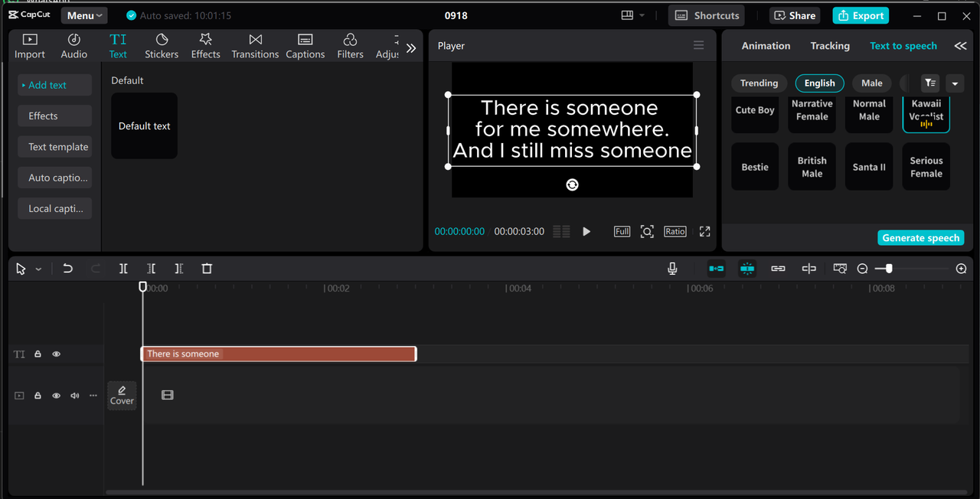Click the Delete right trim icon
Image resolution: width=980 pixels, height=499 pixels.
[178, 269]
